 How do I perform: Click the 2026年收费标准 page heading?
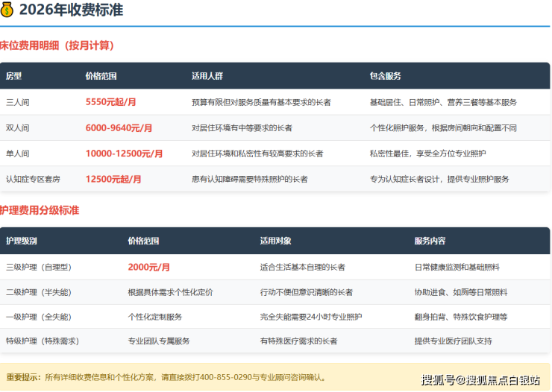click(x=71, y=10)
